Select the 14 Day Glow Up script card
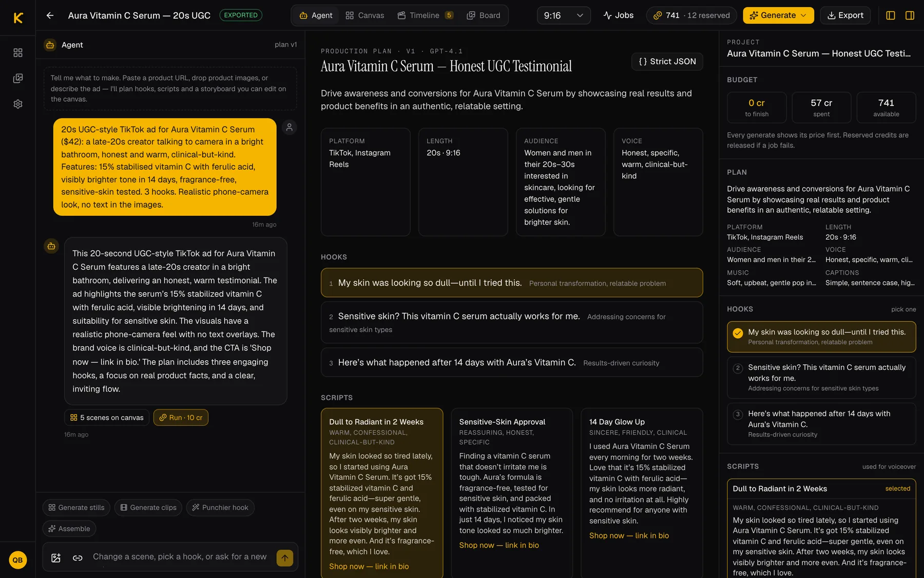The width and height of the screenshot is (924, 578). coord(642,493)
